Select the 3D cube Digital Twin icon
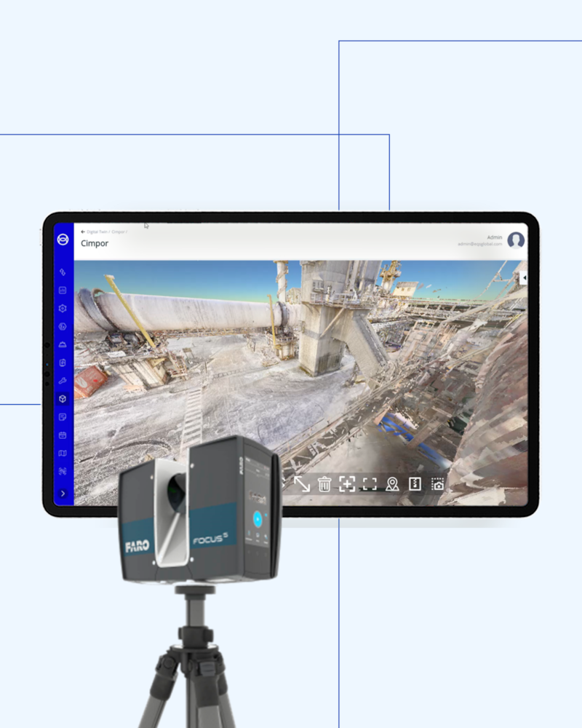Image resolution: width=582 pixels, height=728 pixels. (x=63, y=399)
